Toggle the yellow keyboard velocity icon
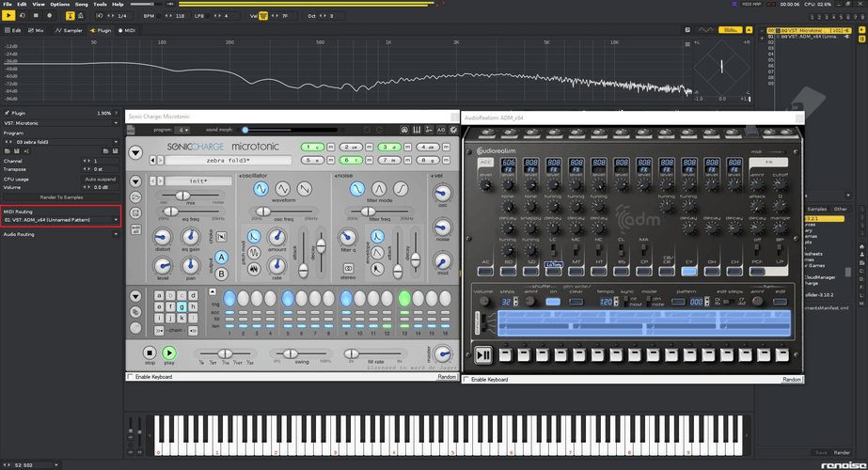The image size is (868, 470). (263, 16)
